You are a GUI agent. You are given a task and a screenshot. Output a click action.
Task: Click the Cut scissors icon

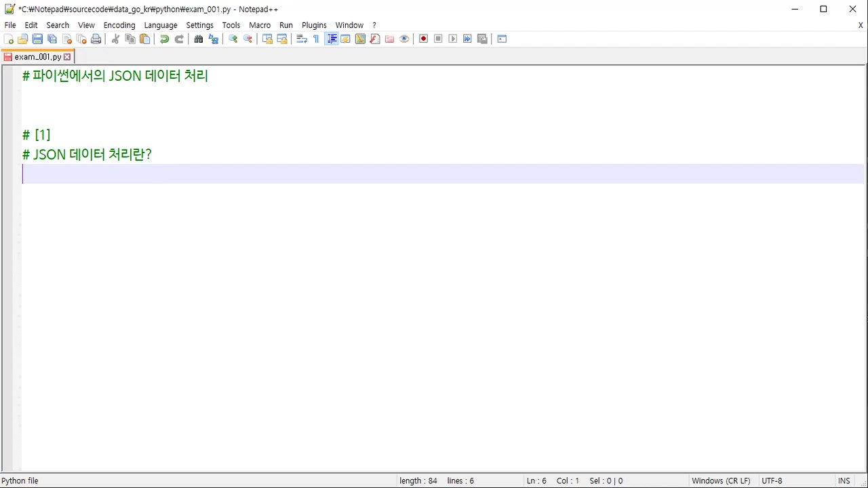tap(115, 39)
